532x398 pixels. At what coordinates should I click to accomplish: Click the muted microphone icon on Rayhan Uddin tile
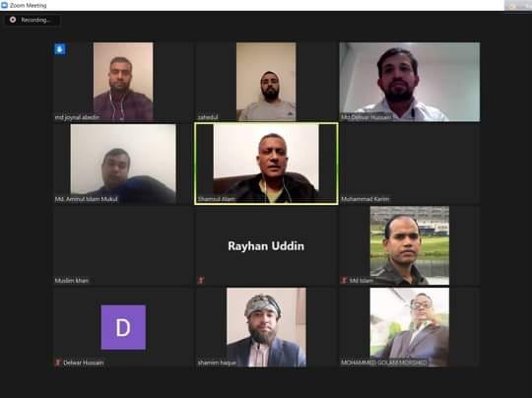[201, 280]
